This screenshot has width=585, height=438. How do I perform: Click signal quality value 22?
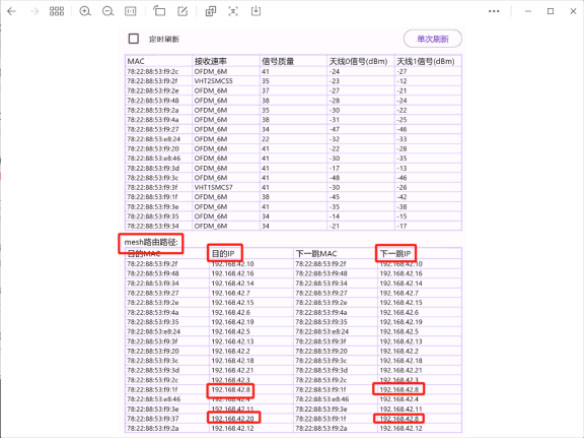pos(265,139)
